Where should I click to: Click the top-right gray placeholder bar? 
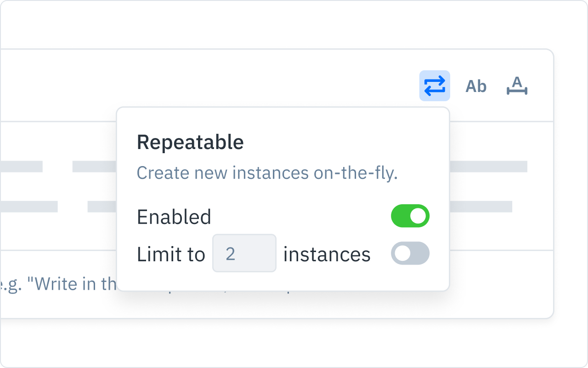coord(488,167)
